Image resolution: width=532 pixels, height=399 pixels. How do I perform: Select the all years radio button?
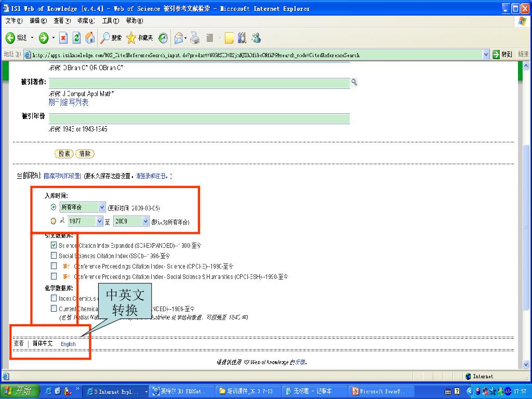pos(54,207)
